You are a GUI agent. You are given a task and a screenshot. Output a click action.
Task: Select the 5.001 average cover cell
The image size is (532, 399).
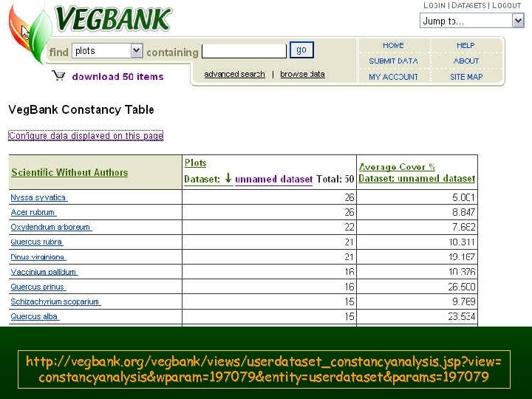point(417,197)
